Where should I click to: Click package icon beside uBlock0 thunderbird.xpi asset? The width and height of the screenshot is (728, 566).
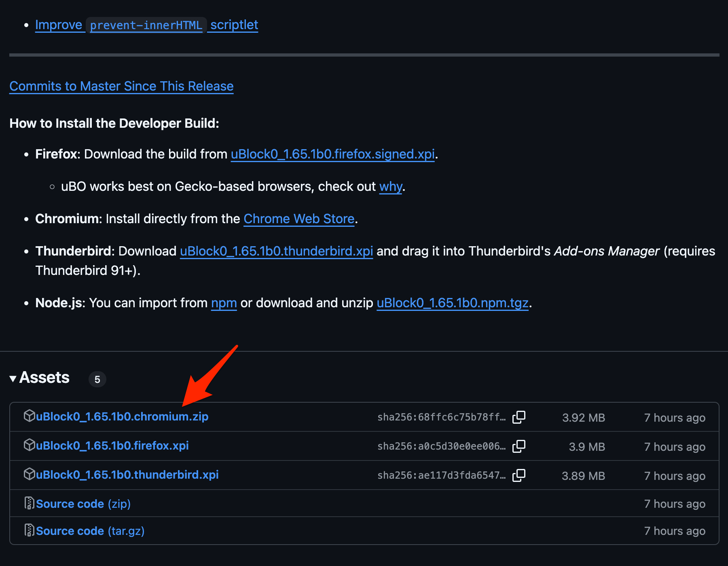point(30,474)
